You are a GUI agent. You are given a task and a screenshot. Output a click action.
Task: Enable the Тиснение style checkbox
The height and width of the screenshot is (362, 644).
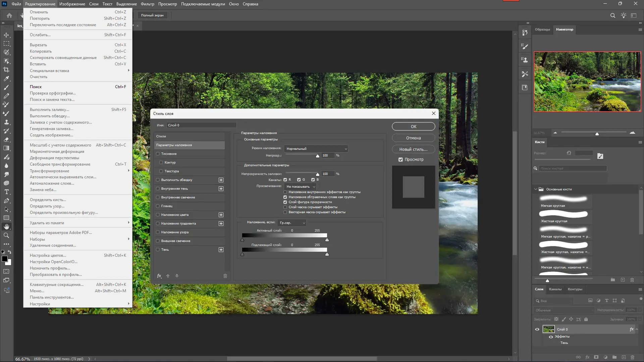(158, 154)
